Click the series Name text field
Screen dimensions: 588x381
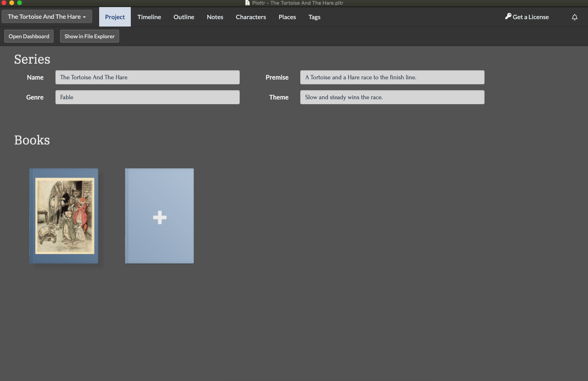click(147, 77)
